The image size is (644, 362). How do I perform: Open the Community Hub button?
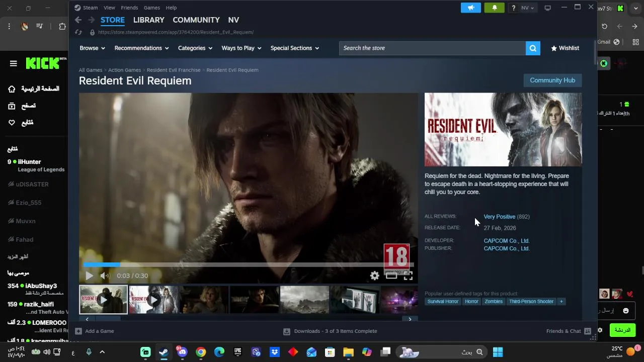click(552, 80)
